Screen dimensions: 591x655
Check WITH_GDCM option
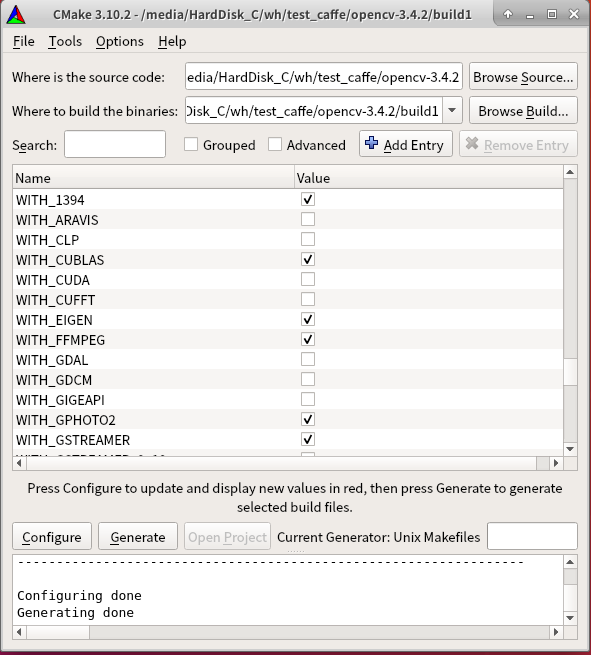click(308, 379)
